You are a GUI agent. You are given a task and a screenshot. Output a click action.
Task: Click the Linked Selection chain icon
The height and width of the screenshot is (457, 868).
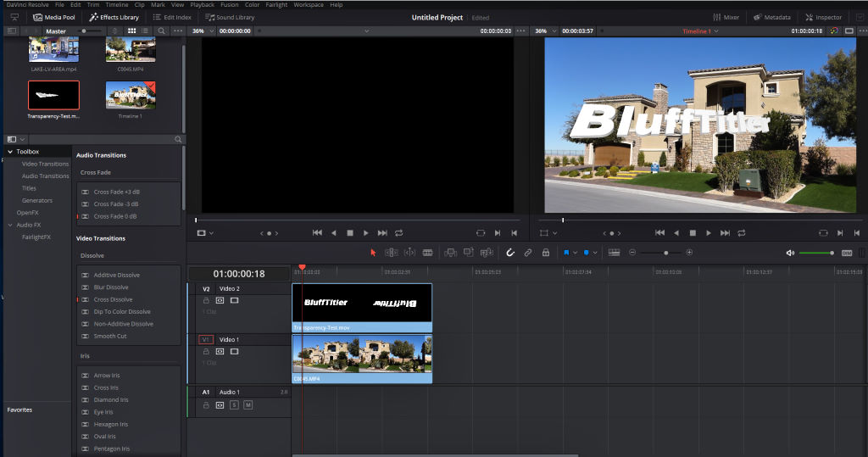pos(527,253)
